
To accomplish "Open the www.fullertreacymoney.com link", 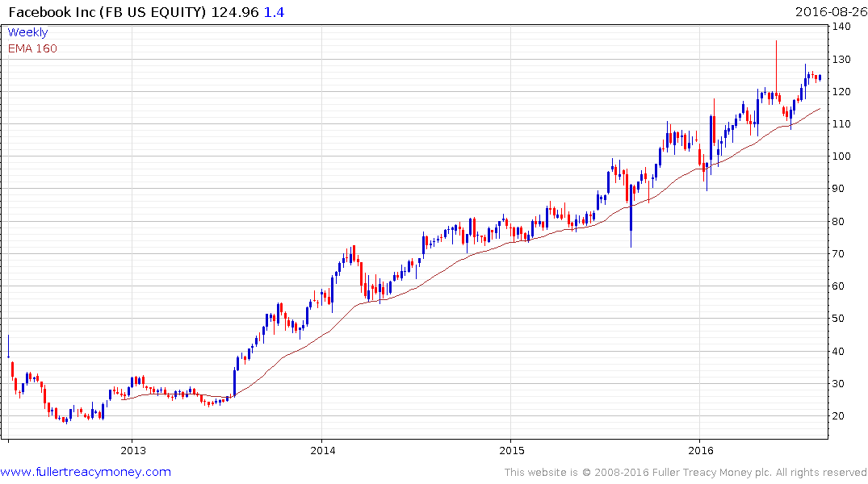I will [86, 472].
